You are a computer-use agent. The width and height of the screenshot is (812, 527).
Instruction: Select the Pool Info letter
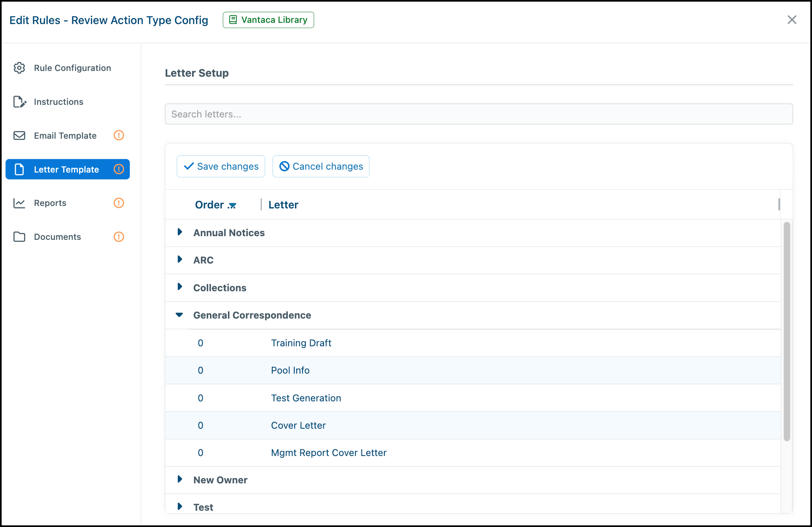(x=290, y=370)
